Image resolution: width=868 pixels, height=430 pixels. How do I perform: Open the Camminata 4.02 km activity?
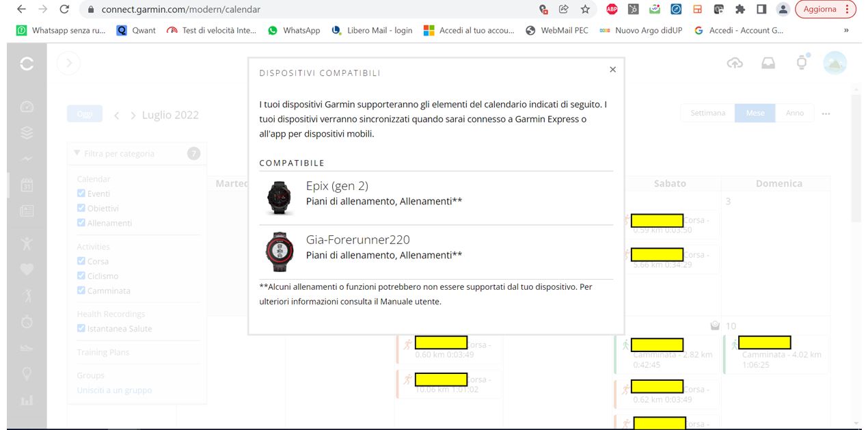pyautogui.click(x=776, y=354)
